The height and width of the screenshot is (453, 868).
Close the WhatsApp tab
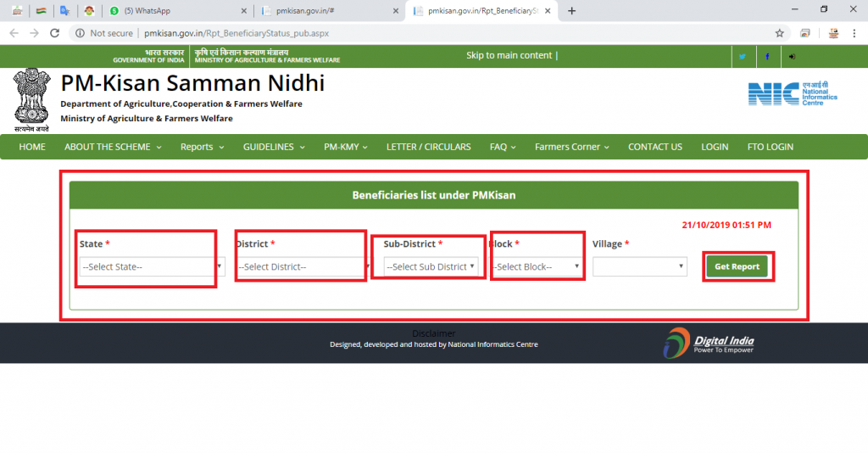pyautogui.click(x=243, y=10)
